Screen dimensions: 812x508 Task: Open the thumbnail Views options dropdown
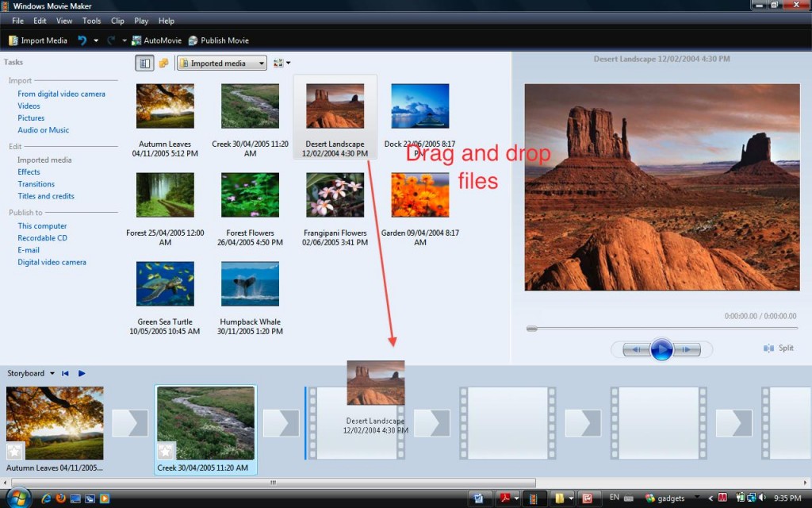click(x=282, y=63)
